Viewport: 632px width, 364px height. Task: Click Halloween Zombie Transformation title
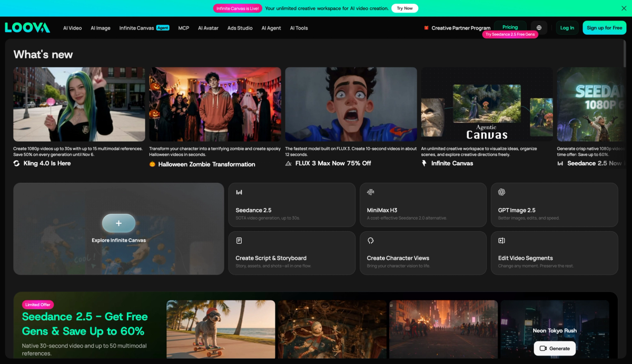pos(206,164)
